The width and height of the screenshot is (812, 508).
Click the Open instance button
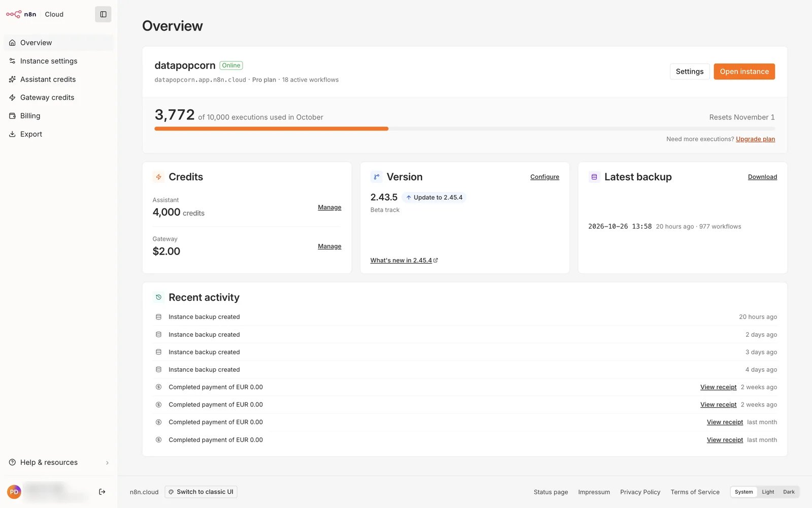(x=744, y=72)
